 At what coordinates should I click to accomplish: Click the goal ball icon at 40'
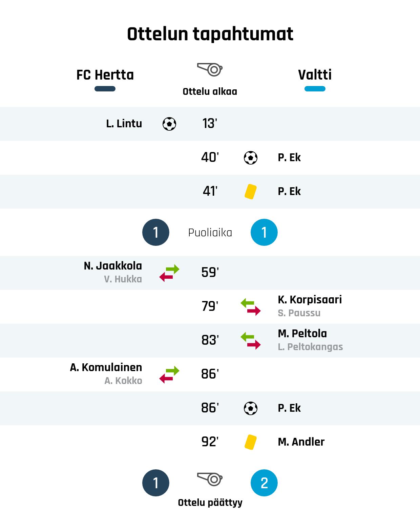[x=251, y=158]
